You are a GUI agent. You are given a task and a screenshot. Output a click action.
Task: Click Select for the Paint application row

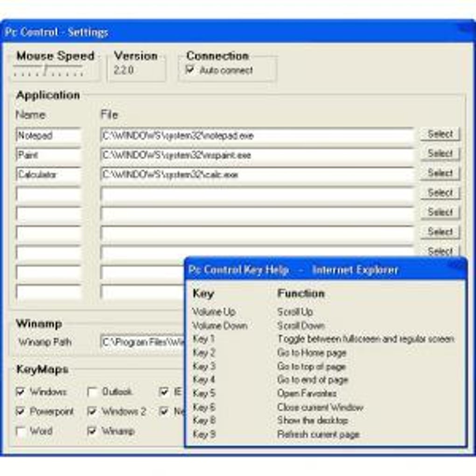click(440, 154)
